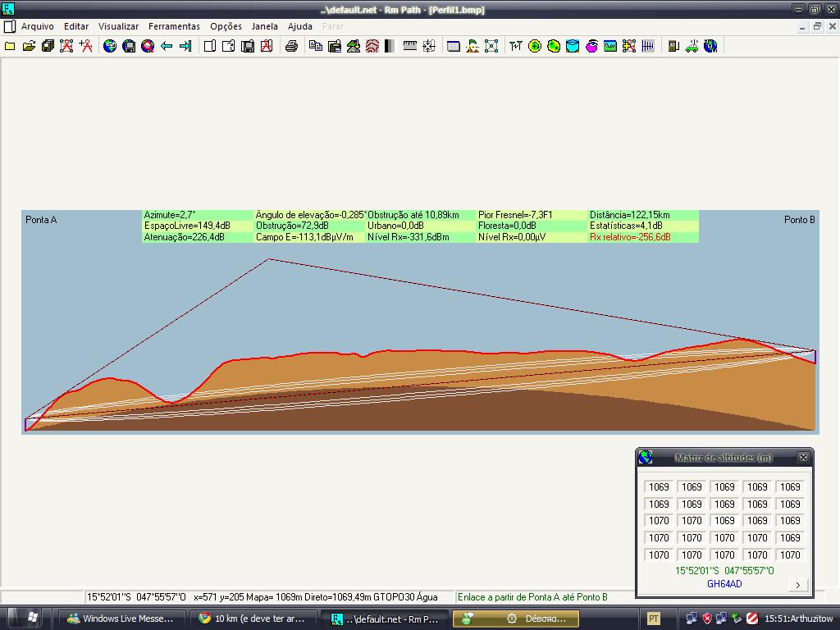Click the red fingerprint contour icon

[x=372, y=46]
